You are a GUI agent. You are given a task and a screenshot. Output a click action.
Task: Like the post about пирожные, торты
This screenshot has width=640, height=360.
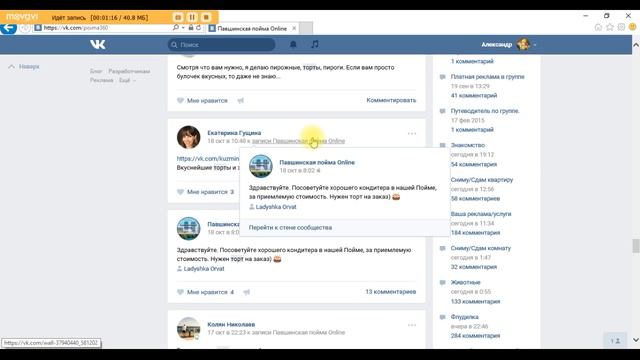202,100
